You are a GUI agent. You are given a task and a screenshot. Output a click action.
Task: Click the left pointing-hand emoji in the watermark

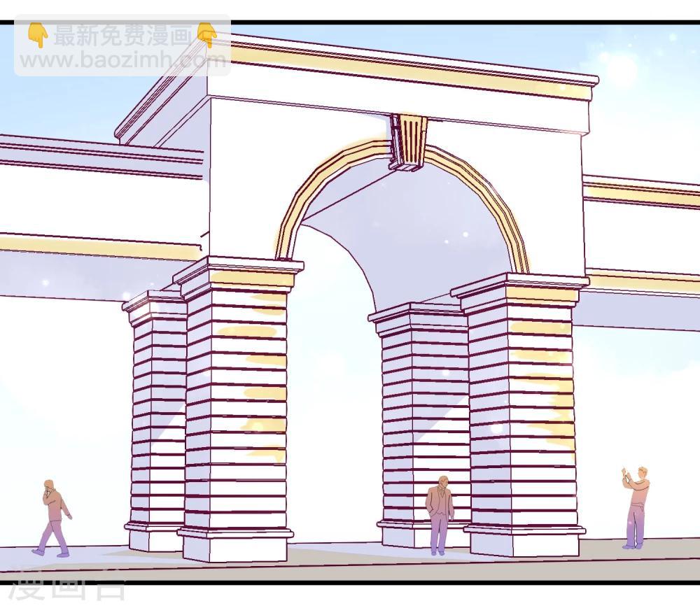[x=38, y=34]
